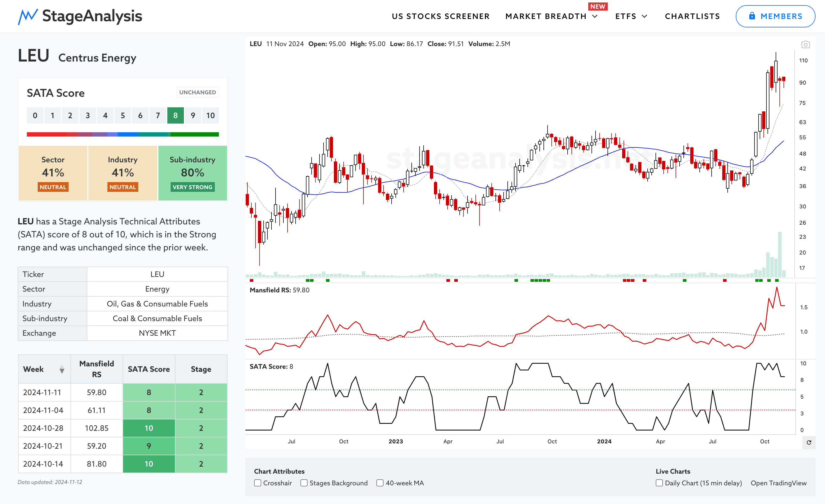This screenshot has height=504, width=825.
Task: Reset chart with the refresh icon
Action: [809, 442]
